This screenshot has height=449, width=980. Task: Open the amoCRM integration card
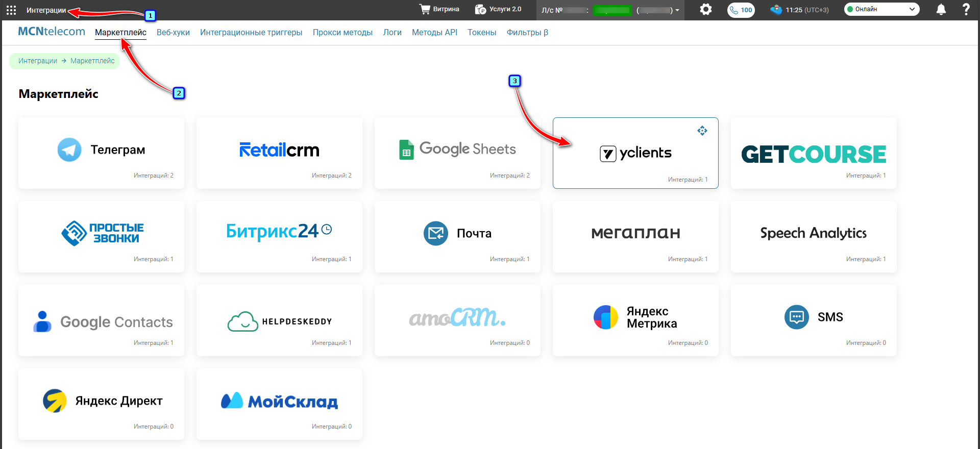coord(457,320)
